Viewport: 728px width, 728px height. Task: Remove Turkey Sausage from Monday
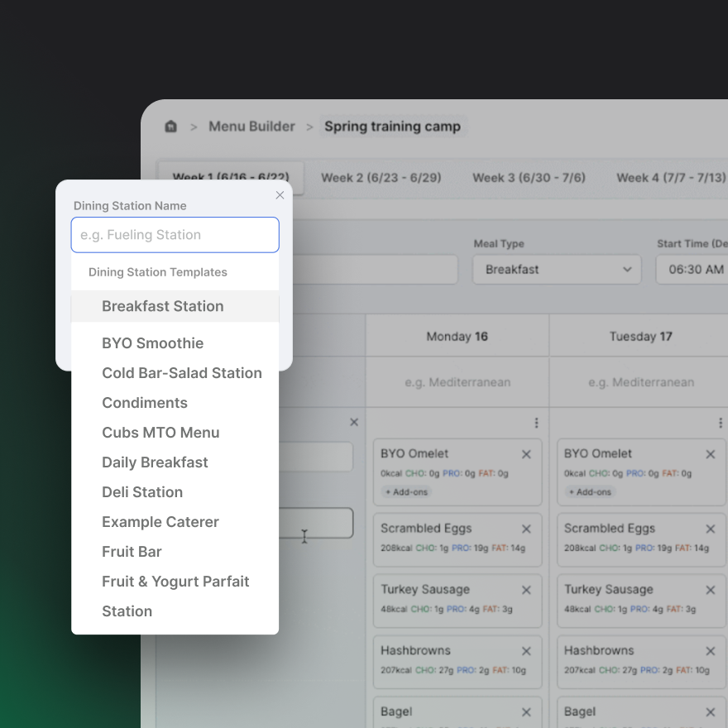(526, 590)
